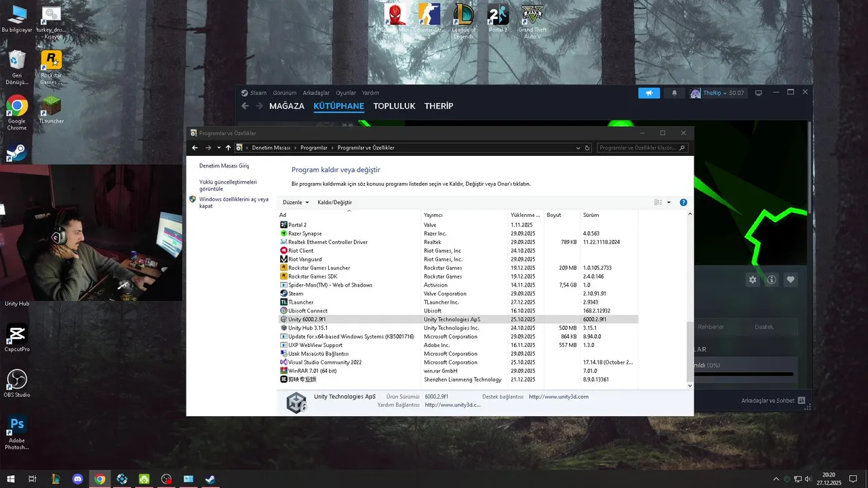Sort by Yüklenme date column

(x=527, y=215)
